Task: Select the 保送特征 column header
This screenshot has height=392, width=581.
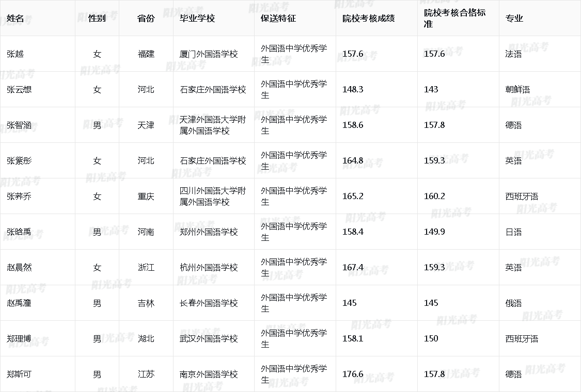Action: [278, 19]
